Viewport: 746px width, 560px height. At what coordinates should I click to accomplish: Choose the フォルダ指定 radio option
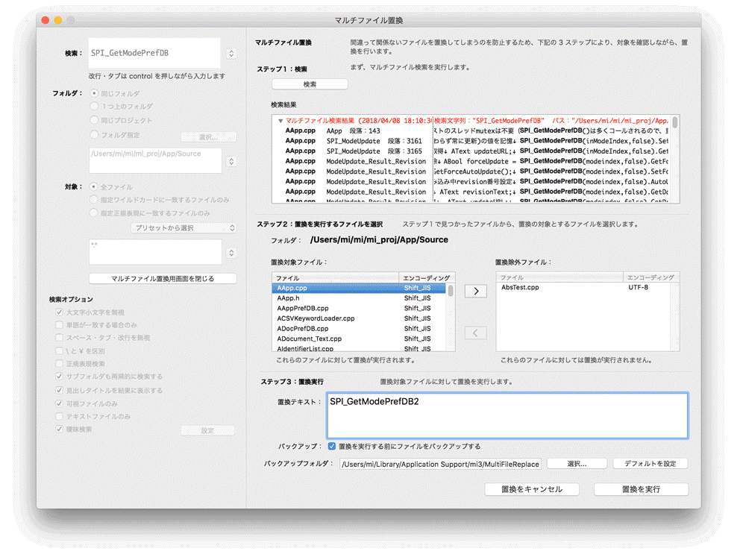point(94,134)
